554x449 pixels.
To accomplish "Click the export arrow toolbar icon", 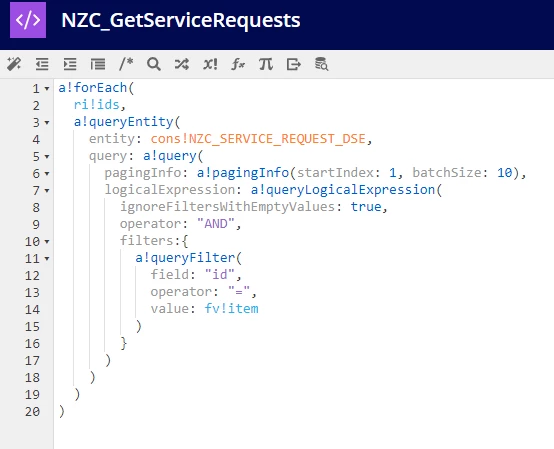I will (x=294, y=64).
